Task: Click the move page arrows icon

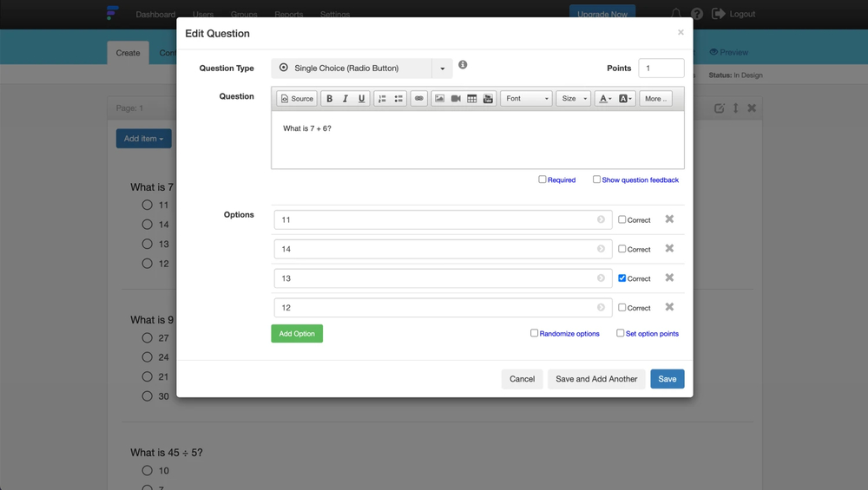Action: (x=736, y=108)
